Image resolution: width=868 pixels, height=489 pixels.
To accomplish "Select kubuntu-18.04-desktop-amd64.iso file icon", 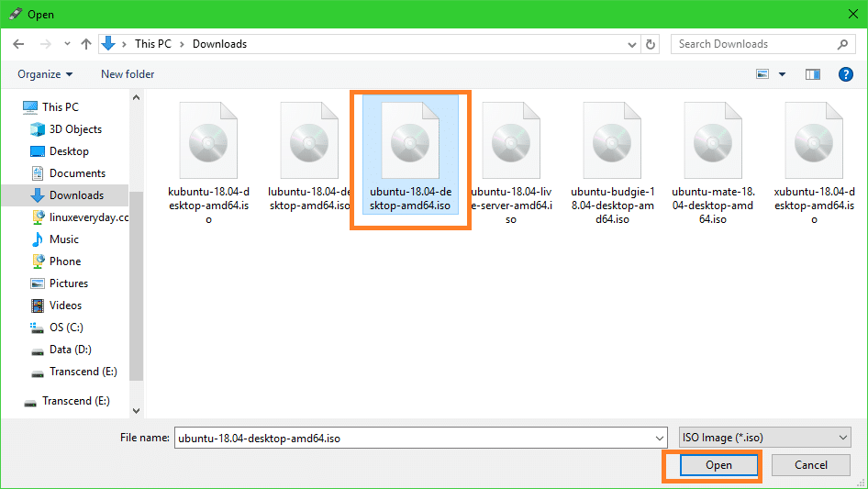I will point(208,142).
